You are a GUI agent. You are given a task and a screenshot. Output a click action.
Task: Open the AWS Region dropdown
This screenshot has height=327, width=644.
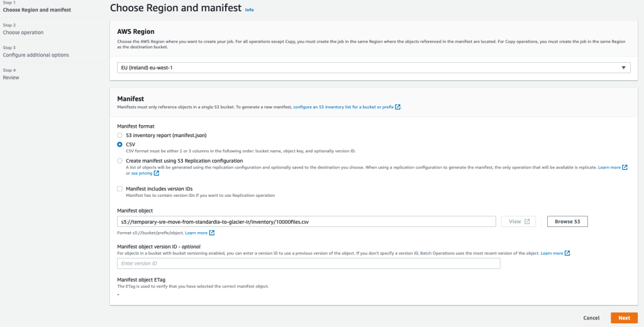pyautogui.click(x=374, y=68)
